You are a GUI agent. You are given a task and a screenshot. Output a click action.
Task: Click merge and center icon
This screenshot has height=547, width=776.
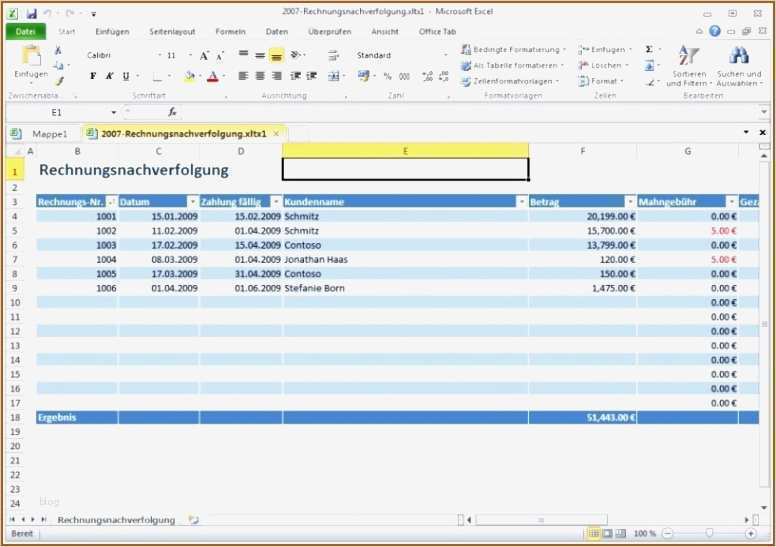(334, 76)
